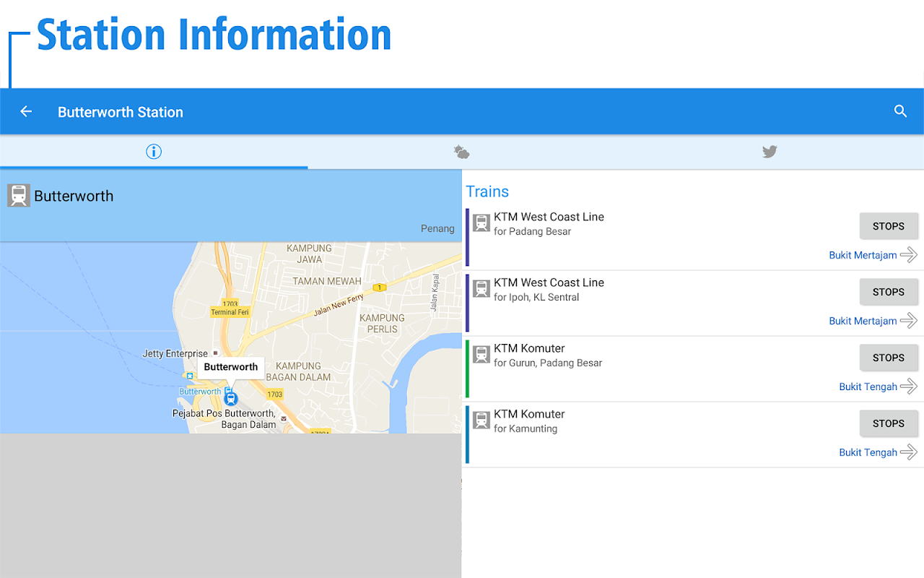924x578 pixels.
Task: Show stops for Gurun, Padang Besar Komuter
Action: click(889, 358)
